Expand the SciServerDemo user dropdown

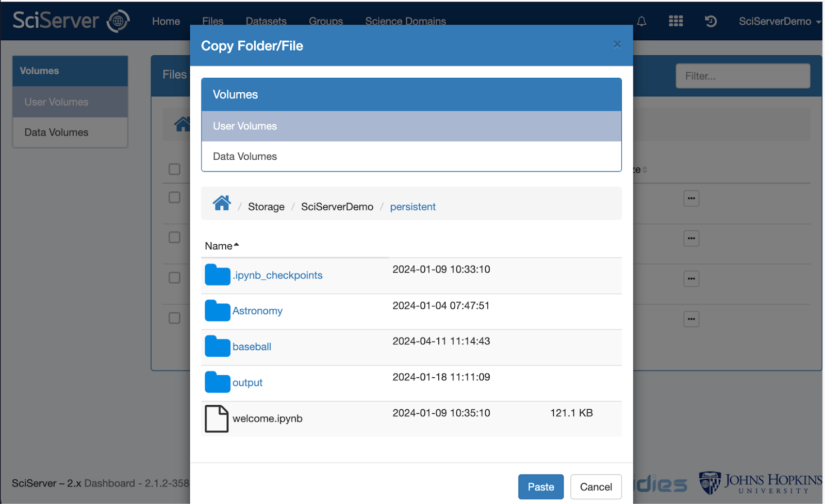[x=779, y=22]
